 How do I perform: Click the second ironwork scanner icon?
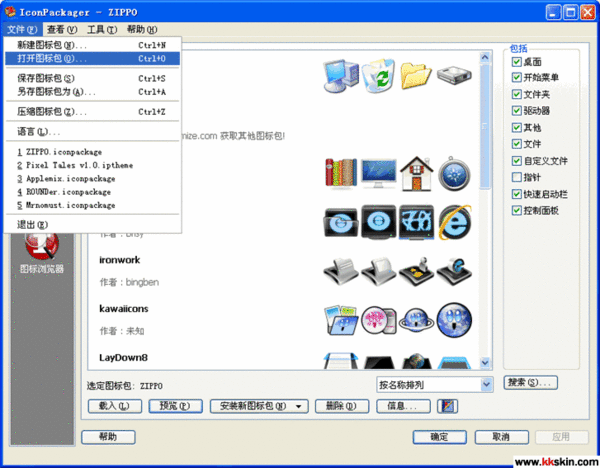pyautogui.click(x=378, y=271)
